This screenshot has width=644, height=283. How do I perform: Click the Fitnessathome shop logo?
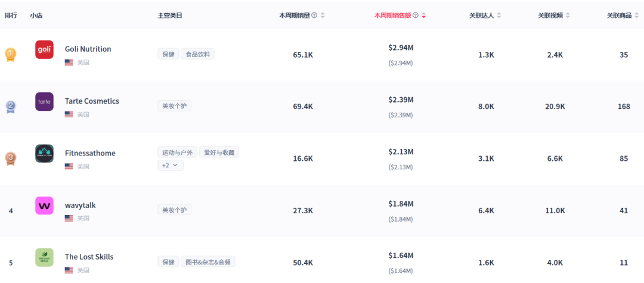(x=44, y=153)
